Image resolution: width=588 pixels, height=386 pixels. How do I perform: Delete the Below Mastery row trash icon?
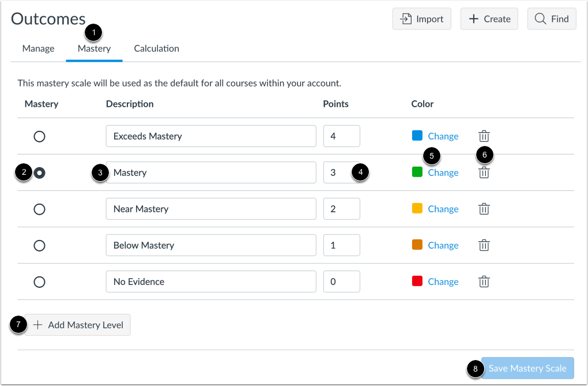coord(484,245)
